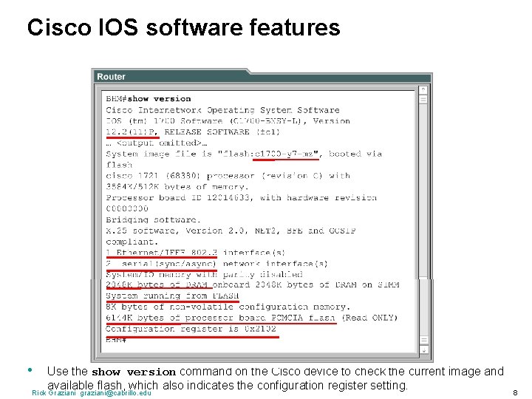This screenshot has height=399, width=532.
Task: Click the upper scrollbar grip in the Router window
Action: [423, 100]
